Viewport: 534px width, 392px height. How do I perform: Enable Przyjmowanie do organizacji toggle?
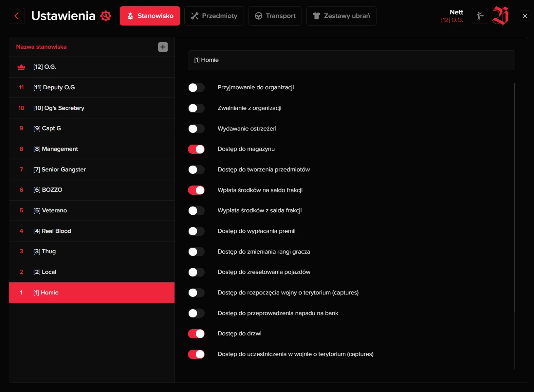[196, 88]
